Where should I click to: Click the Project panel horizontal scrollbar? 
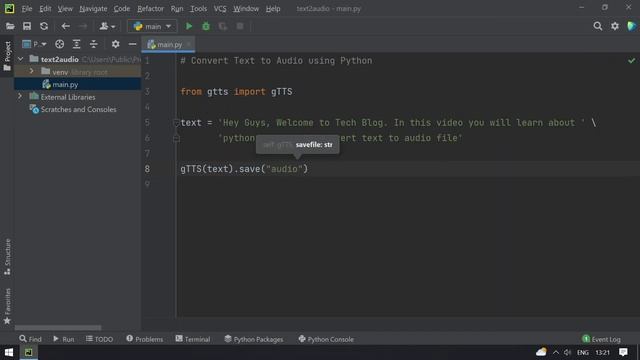[x=58, y=328]
